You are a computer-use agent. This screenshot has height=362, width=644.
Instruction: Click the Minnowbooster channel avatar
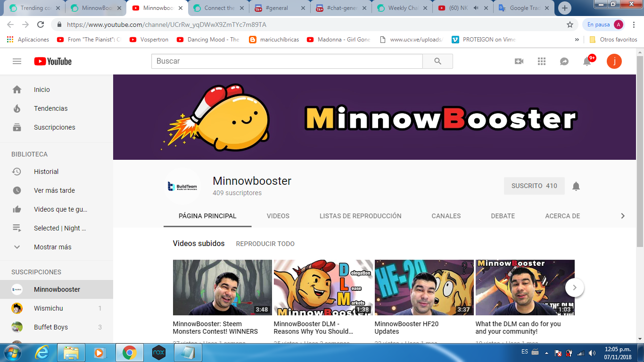tap(182, 186)
